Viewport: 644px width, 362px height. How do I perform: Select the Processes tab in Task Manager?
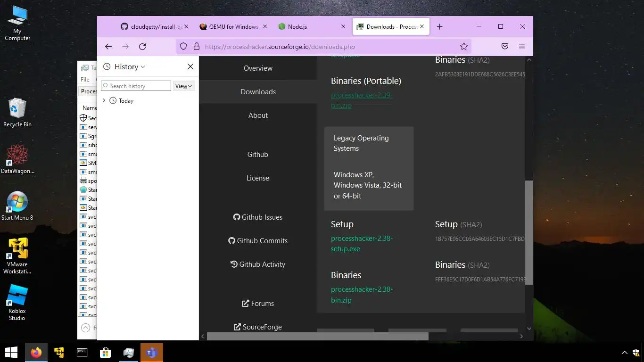pos(89,91)
